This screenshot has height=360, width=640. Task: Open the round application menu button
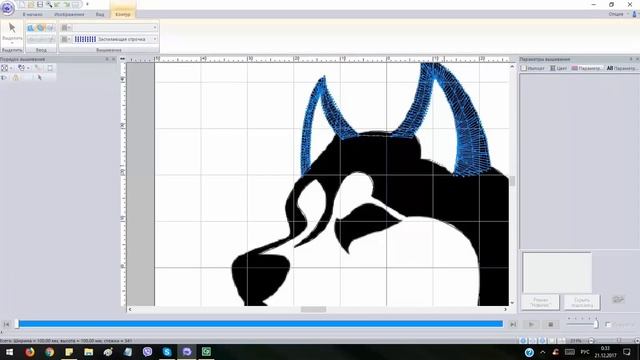[x=7, y=7]
